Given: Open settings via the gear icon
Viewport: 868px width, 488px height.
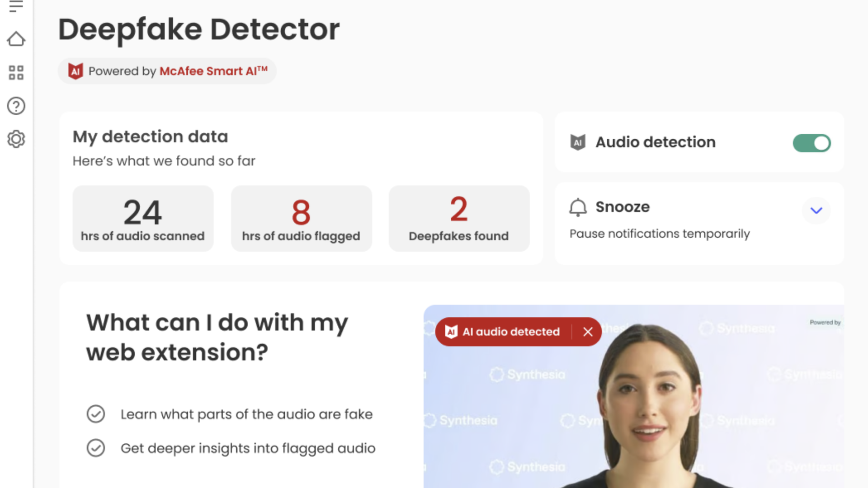Looking at the screenshot, I should click(x=16, y=139).
